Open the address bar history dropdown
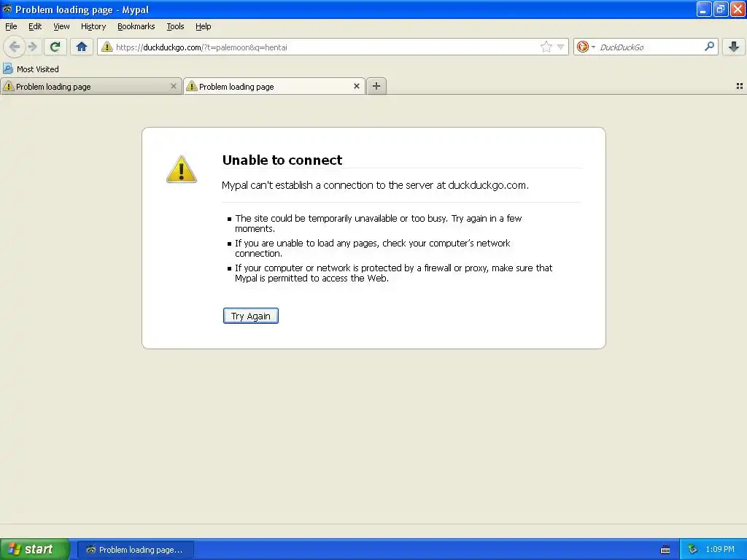 coord(561,47)
